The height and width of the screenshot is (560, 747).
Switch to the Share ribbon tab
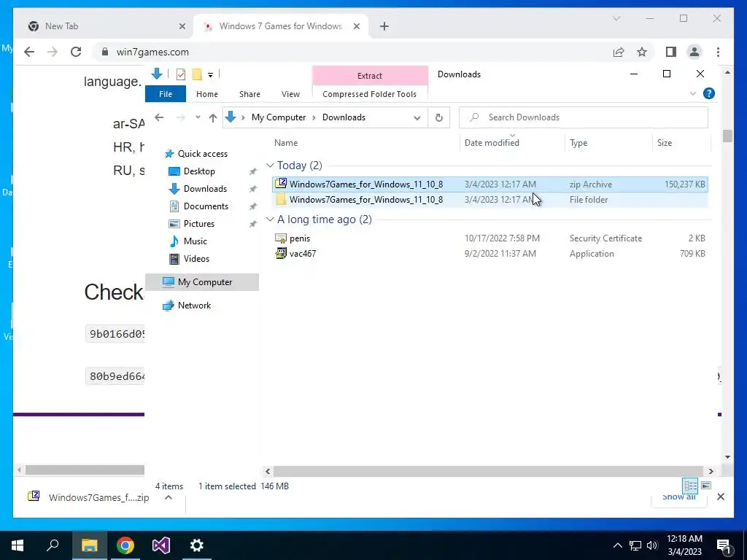tap(249, 94)
